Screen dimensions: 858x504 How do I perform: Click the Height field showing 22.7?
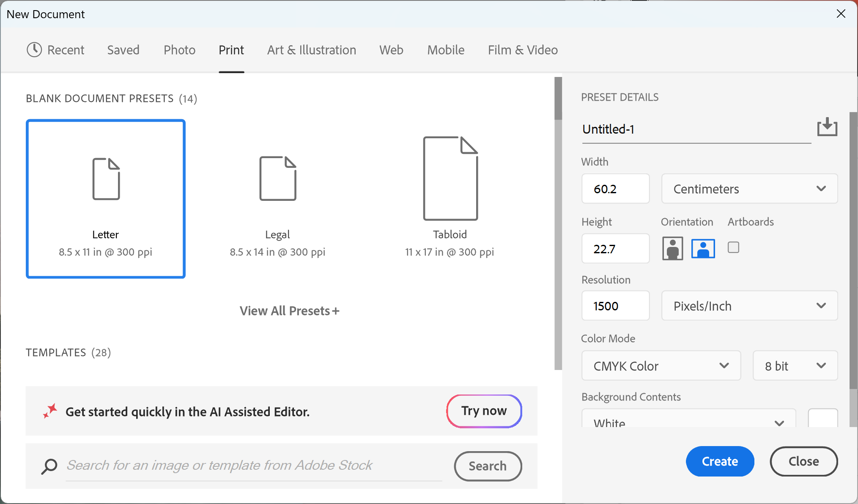tap(615, 249)
